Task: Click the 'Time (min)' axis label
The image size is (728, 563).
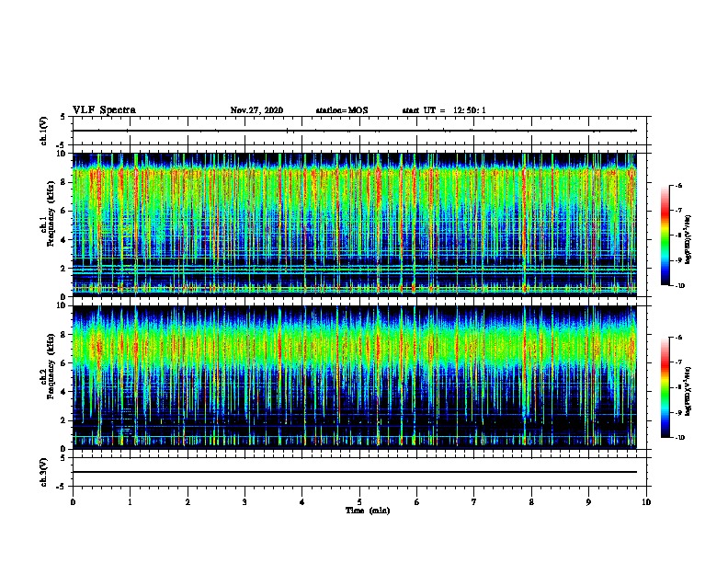Action: [x=368, y=511]
